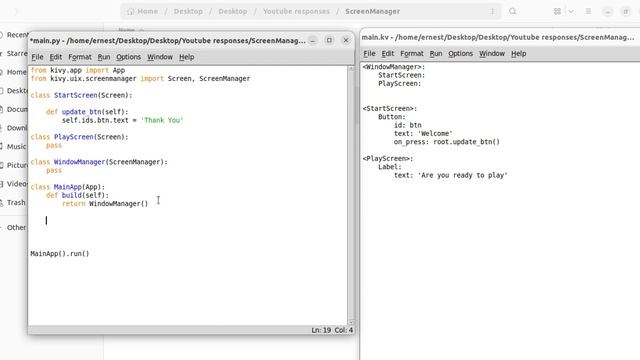Open Format menu in main.py window
The width and height of the screenshot is (640, 360).
coord(80,57)
